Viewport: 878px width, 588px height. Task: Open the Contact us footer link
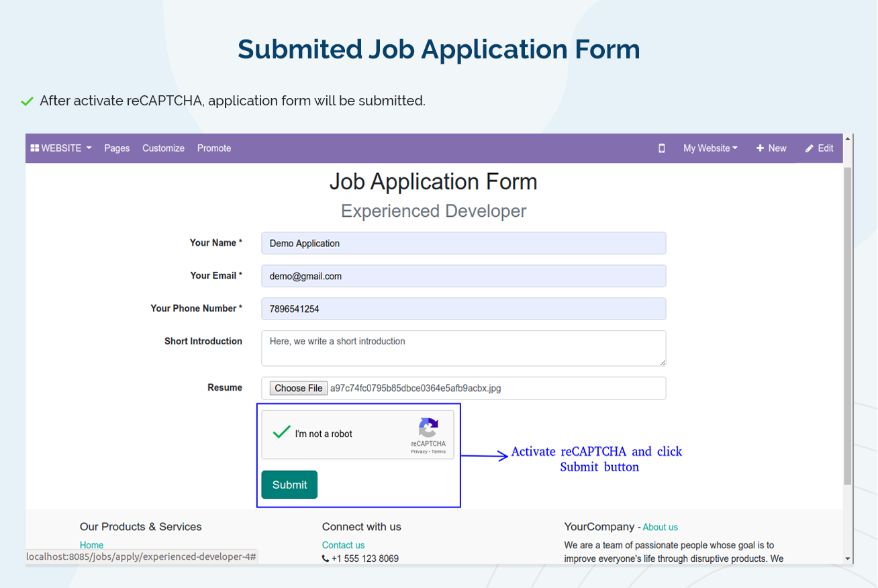343,545
